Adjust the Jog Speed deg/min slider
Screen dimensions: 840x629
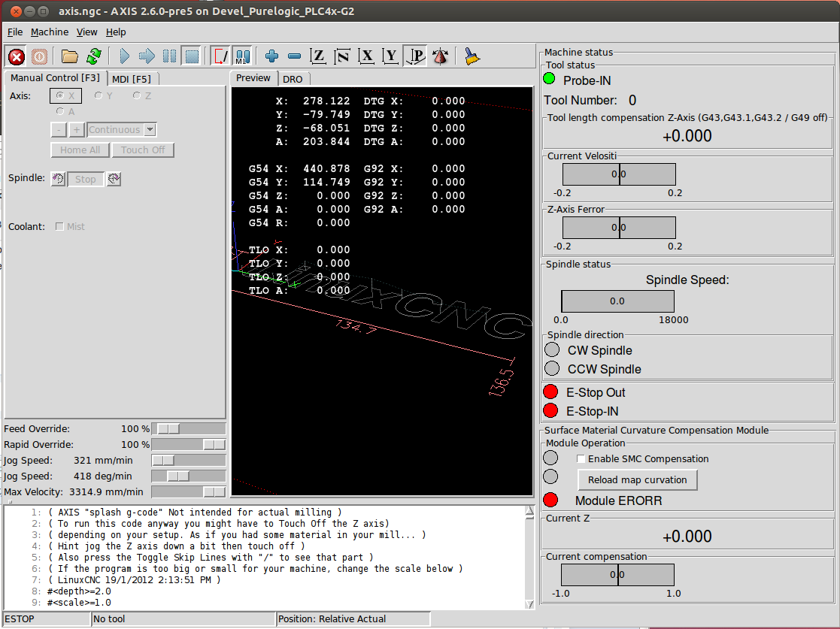pyautogui.click(x=189, y=476)
